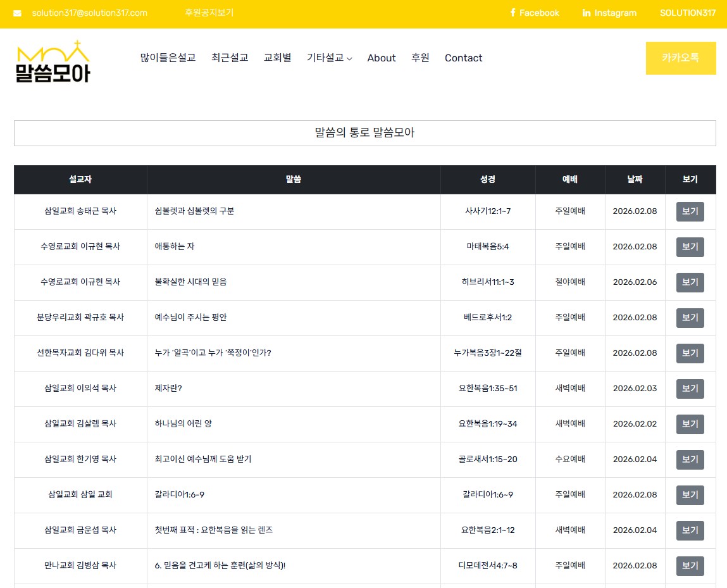Open the Contact page

point(463,58)
